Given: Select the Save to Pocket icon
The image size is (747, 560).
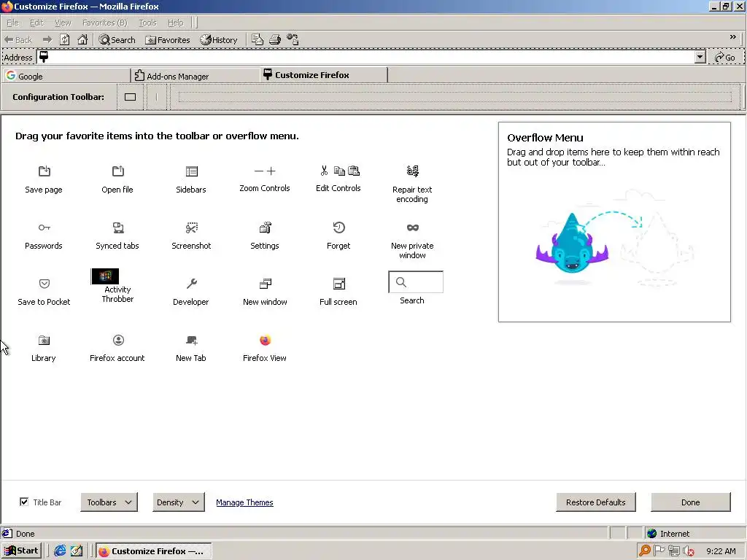Looking at the screenshot, I should click(44, 284).
